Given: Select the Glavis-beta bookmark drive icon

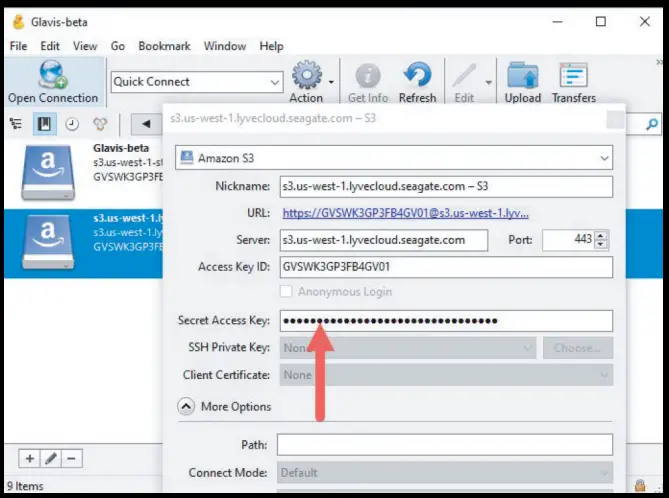Looking at the screenshot, I should point(48,173).
